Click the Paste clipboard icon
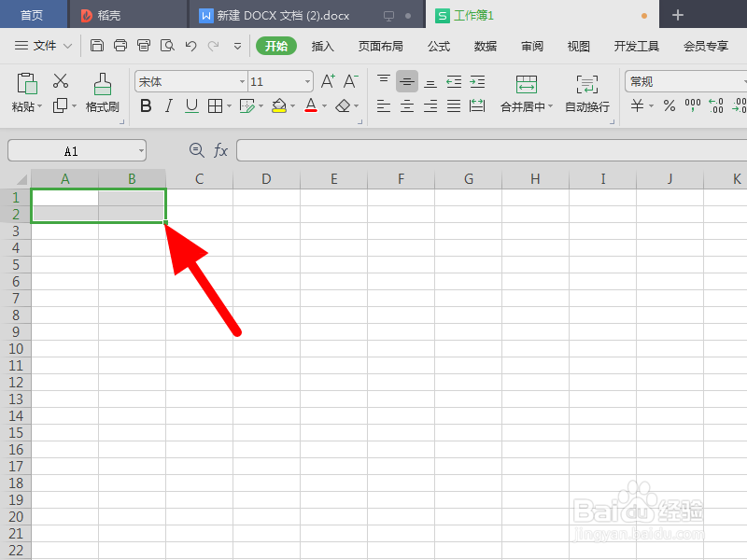 pyautogui.click(x=27, y=83)
